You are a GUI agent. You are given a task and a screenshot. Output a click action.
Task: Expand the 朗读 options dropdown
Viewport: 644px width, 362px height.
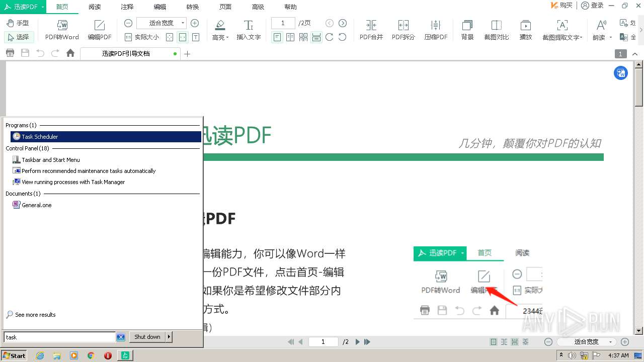coord(611,37)
